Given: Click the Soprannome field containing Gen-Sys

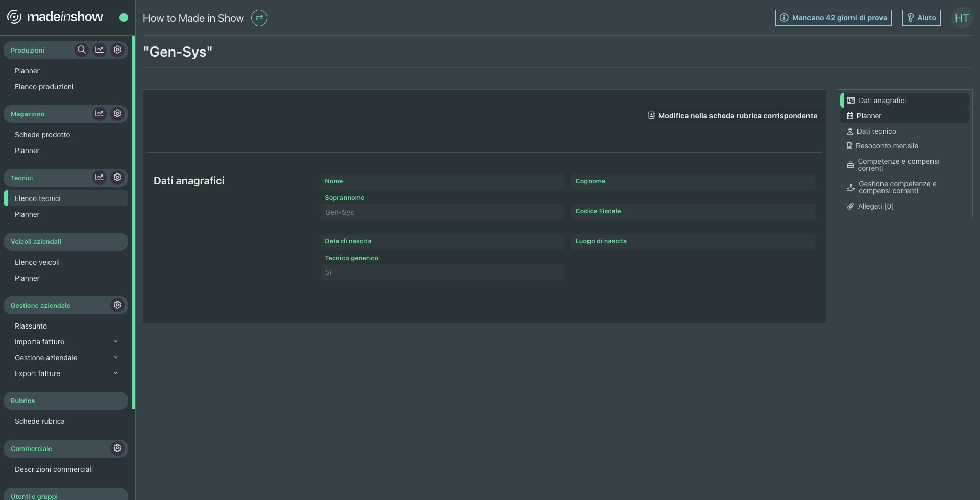Looking at the screenshot, I should pos(442,212).
